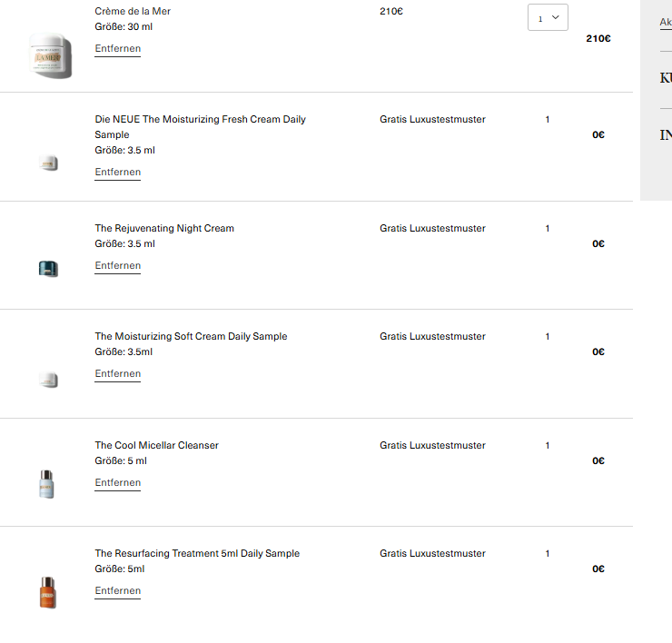Open Die NEUE Moisturizing Fresh Cream title
Viewport: 672px width, 643px height.
pyautogui.click(x=200, y=119)
